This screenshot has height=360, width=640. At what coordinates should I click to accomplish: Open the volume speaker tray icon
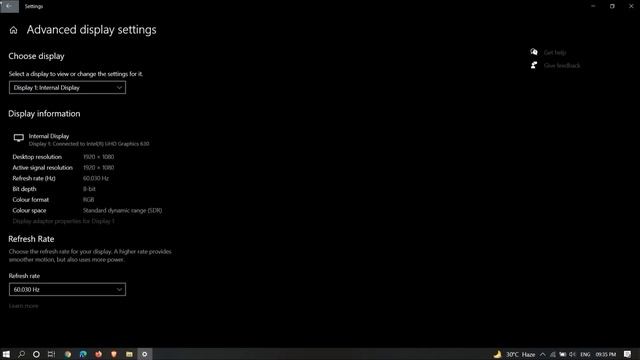click(572, 354)
